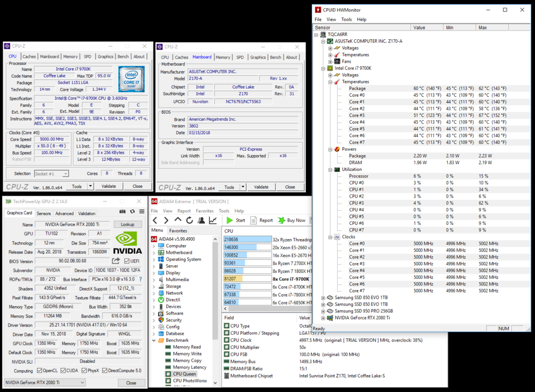Take a GPU-Z screenshot with camera icon
Image resolution: width=535 pixels, height=392 pixels.
click(123, 212)
